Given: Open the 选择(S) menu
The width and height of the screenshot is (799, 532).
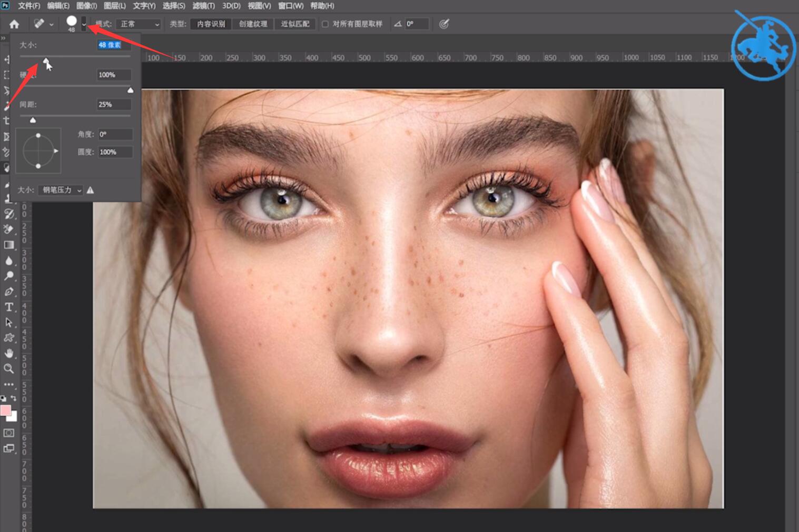Looking at the screenshot, I should click(174, 6).
